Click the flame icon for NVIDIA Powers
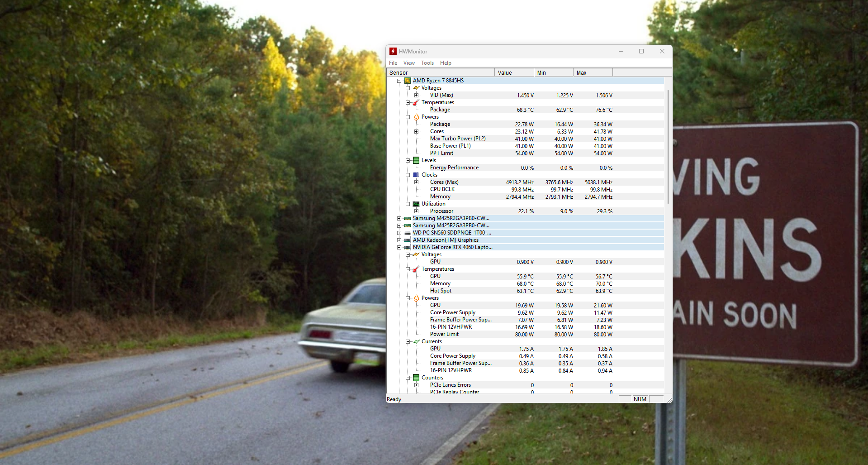 [416, 298]
